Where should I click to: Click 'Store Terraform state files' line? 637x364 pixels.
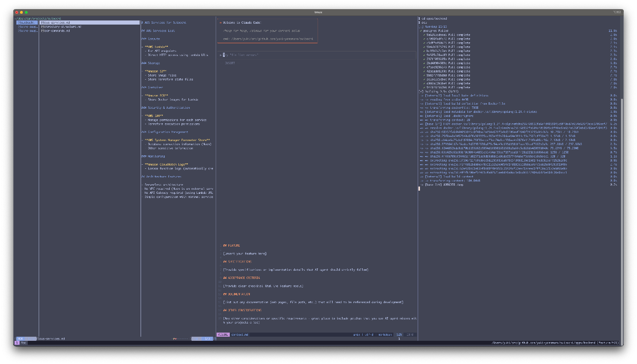click(169, 79)
